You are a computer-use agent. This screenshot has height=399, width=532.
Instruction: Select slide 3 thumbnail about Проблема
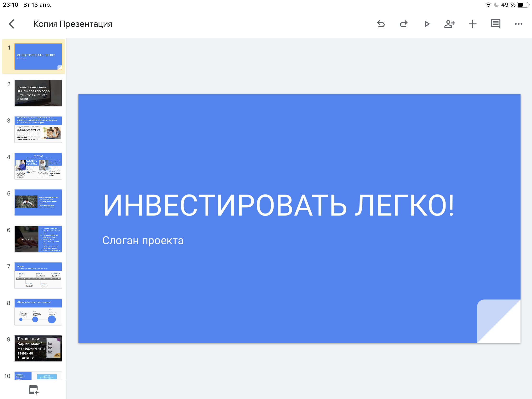(x=38, y=129)
